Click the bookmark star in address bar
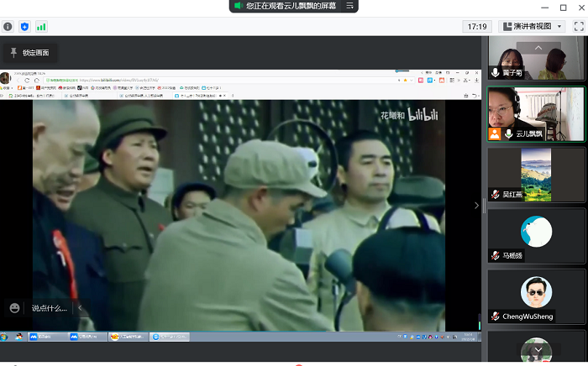Screen dimensions: 588x366 pyautogui.click(x=405, y=81)
